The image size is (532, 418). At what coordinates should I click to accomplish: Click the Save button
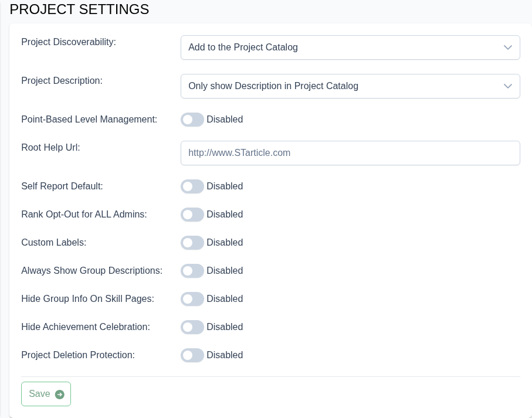click(x=46, y=394)
